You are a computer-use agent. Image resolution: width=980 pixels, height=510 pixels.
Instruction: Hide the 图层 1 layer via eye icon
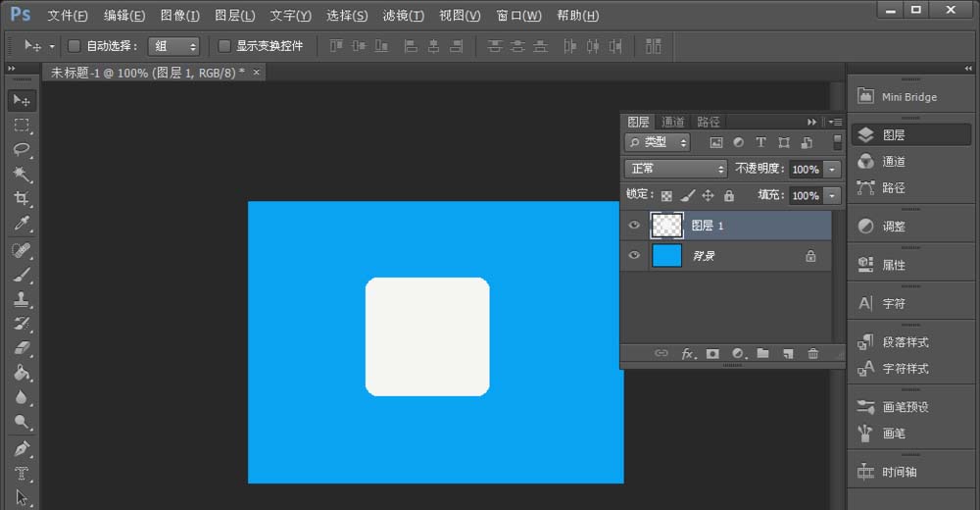point(634,226)
